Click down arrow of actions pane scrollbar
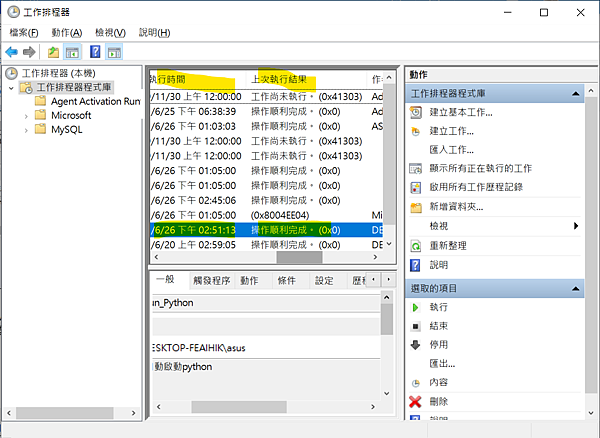600x438 pixels. pyautogui.click(x=591, y=413)
